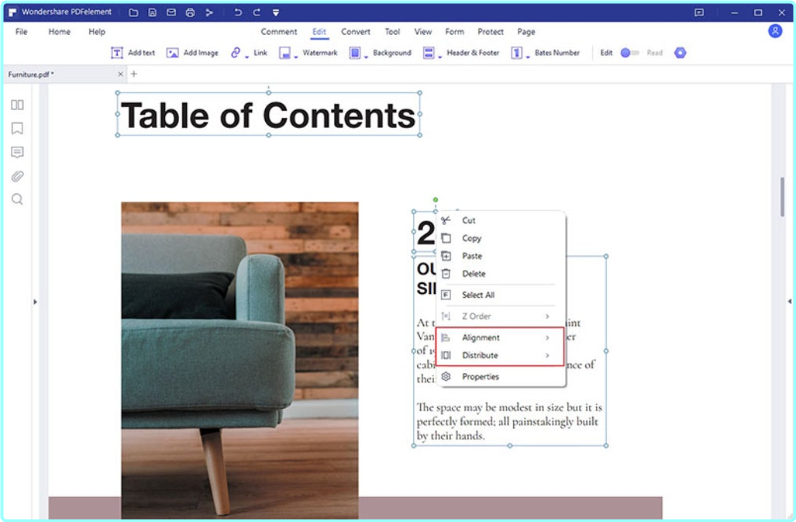796x522 pixels.
Task: Open the Tool tab
Action: [x=392, y=31]
